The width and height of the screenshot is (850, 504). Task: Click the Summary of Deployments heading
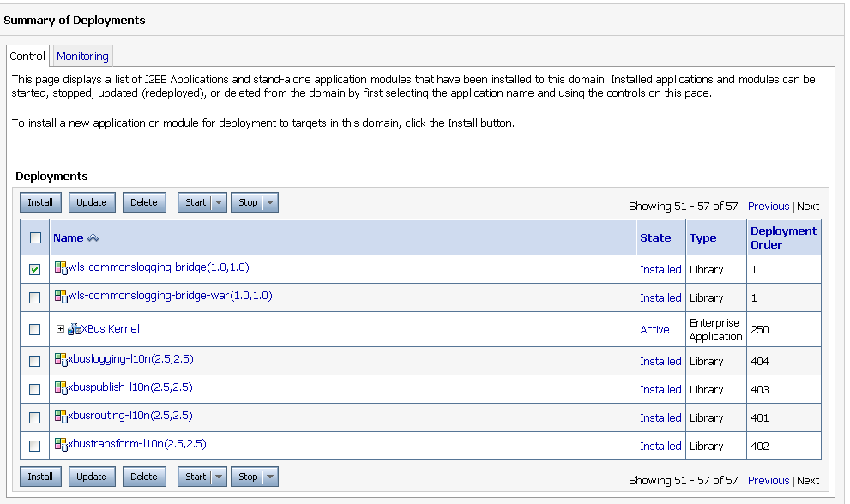tap(75, 20)
